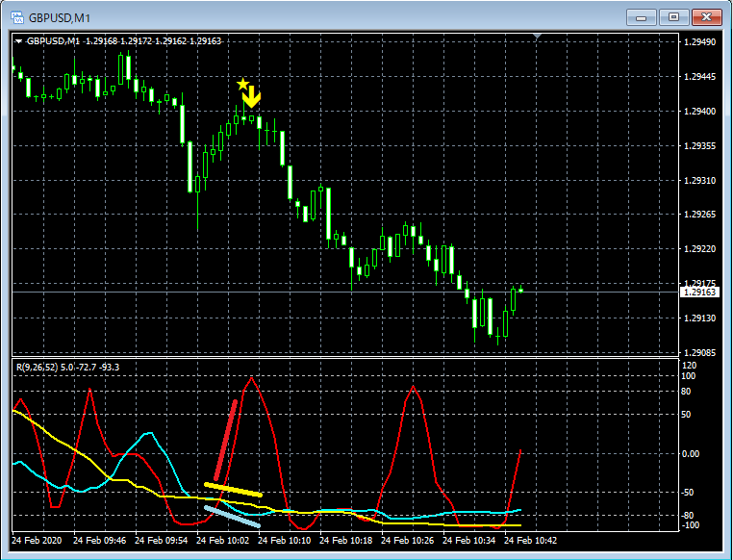
Task: Click the 1.29445 price scale value
Action: [699, 77]
